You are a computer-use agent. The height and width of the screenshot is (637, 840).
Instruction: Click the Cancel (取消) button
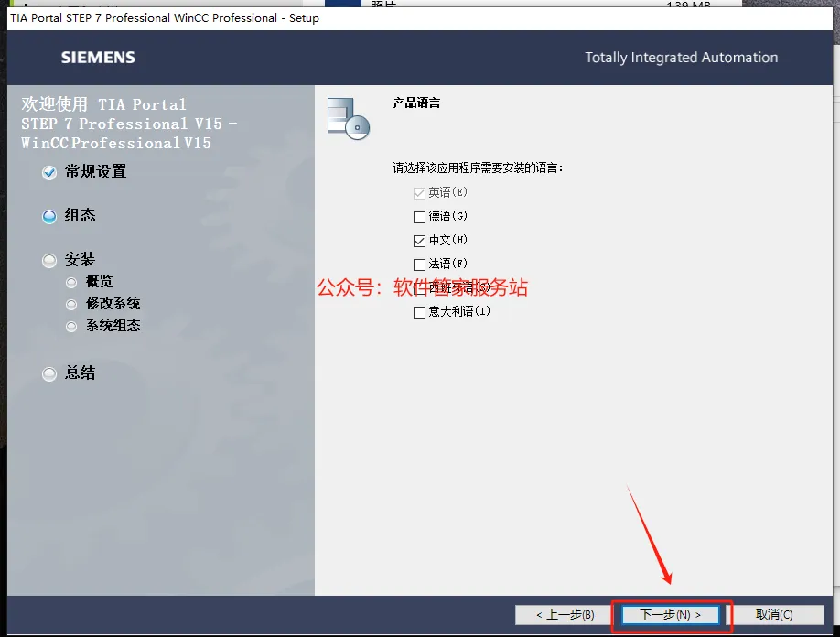pos(774,614)
